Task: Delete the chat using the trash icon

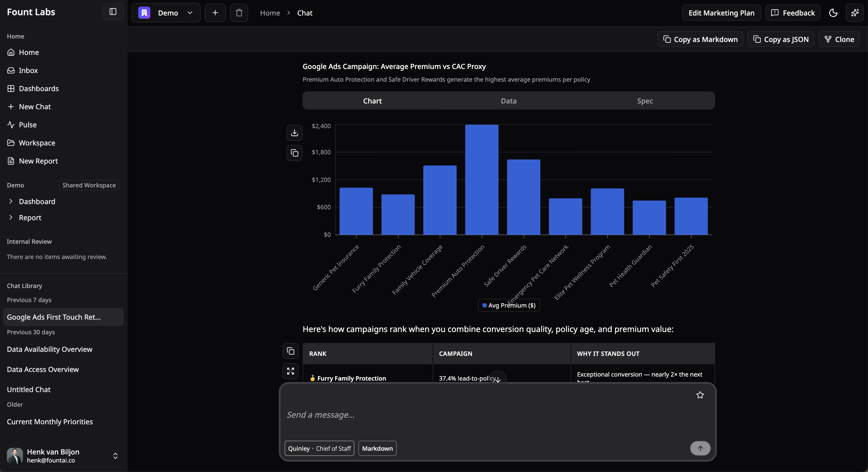Action: (x=239, y=13)
